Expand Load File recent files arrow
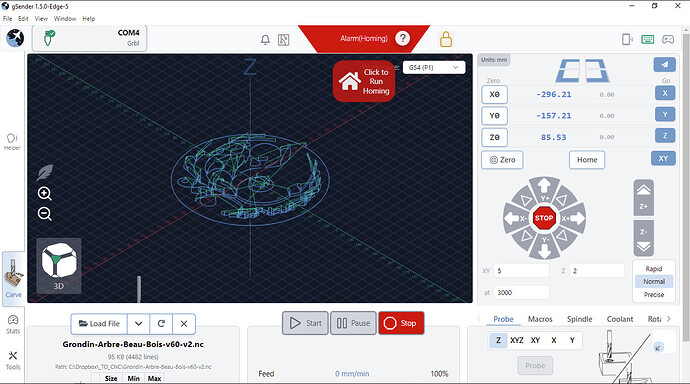The height and width of the screenshot is (384, 690). tap(139, 324)
